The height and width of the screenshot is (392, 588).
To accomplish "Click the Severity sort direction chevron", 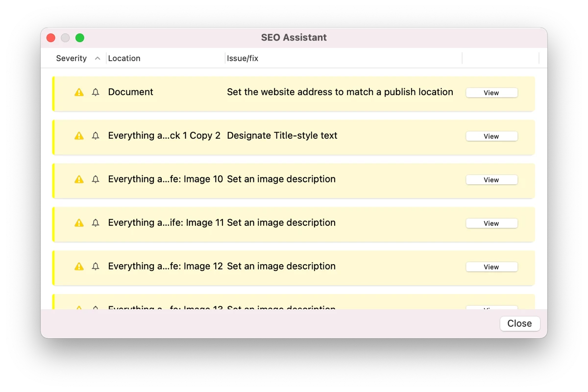I will 98,58.
